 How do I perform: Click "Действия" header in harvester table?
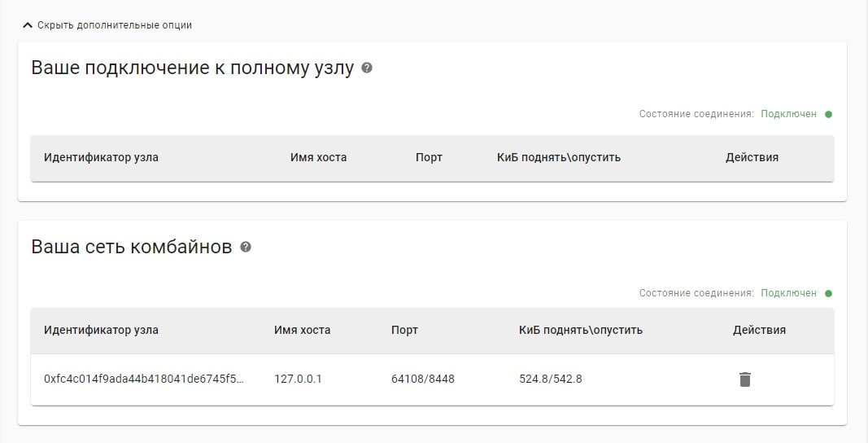point(759,330)
